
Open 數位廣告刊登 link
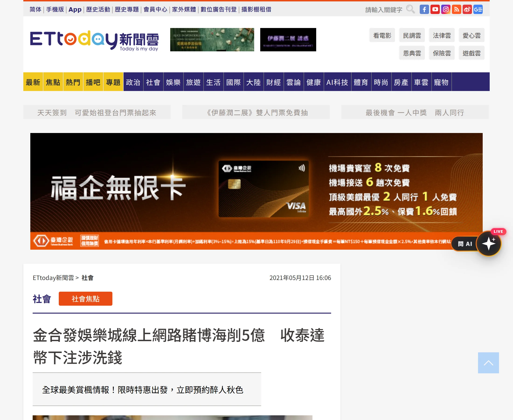(218, 9)
